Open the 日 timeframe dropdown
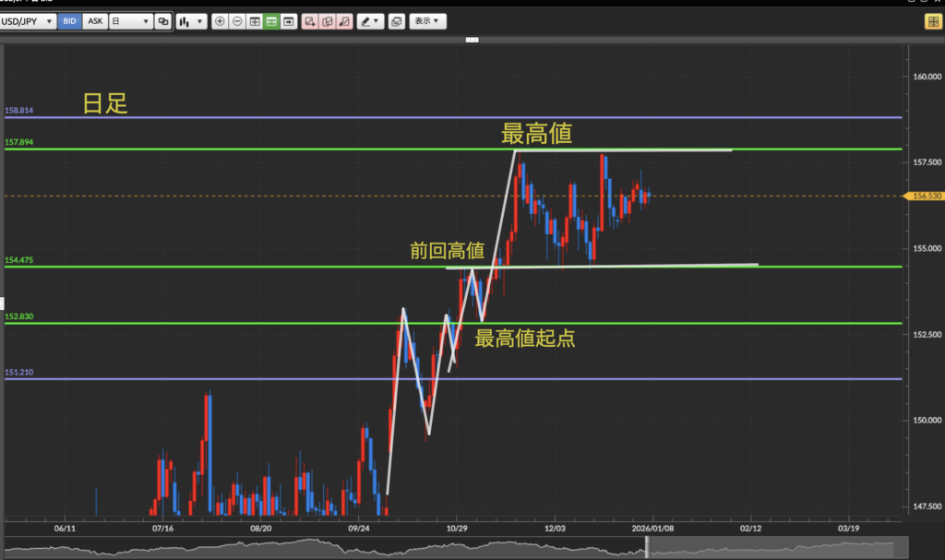Screen dimensions: 945x560 point(130,21)
